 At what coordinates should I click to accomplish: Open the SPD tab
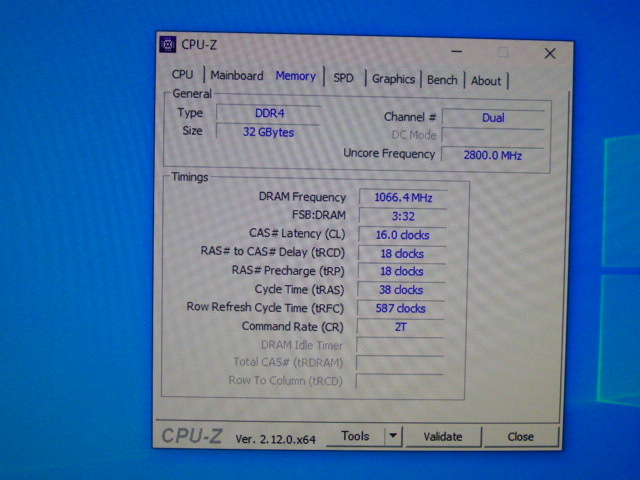pyautogui.click(x=343, y=78)
